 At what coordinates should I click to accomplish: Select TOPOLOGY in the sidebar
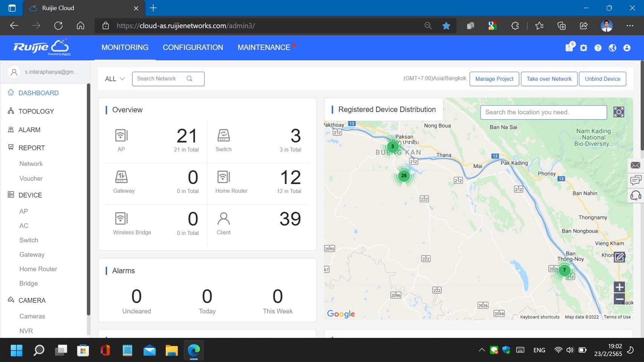pos(36,111)
